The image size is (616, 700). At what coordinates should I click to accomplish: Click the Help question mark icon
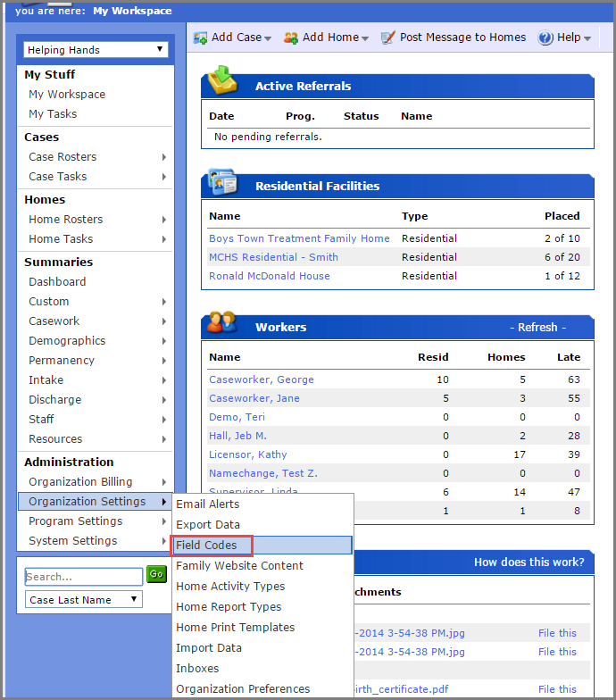(x=545, y=37)
